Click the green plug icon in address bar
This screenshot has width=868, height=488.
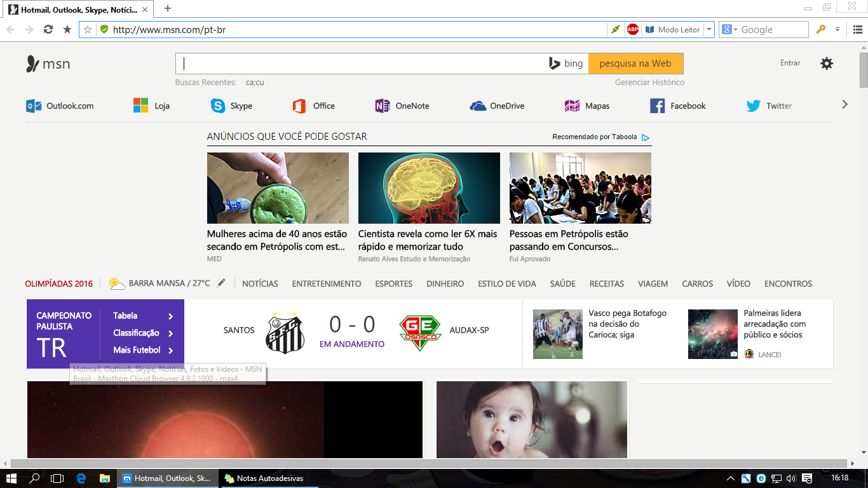click(615, 29)
